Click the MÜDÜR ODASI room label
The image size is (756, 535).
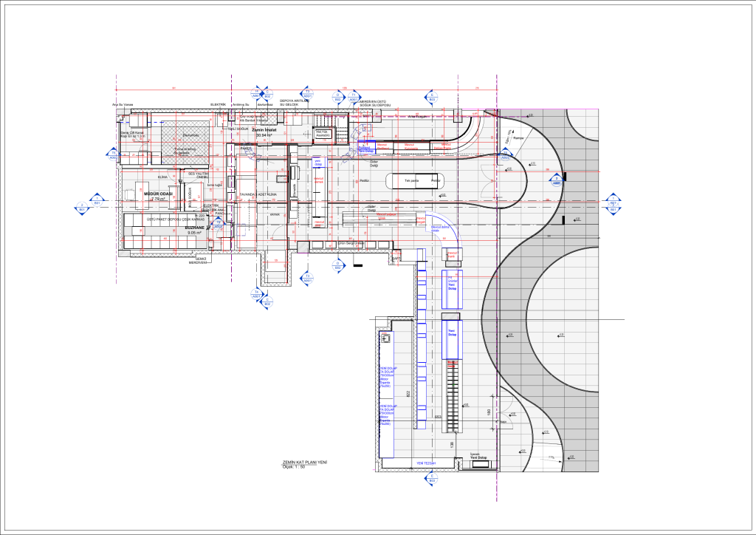click(158, 194)
